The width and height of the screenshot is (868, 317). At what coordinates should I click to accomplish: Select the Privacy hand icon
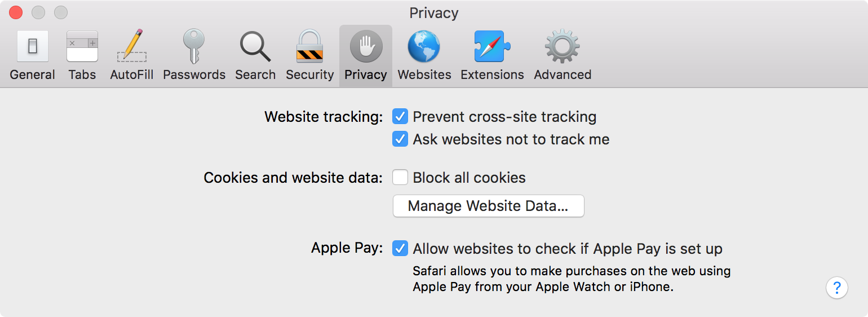coord(366,46)
